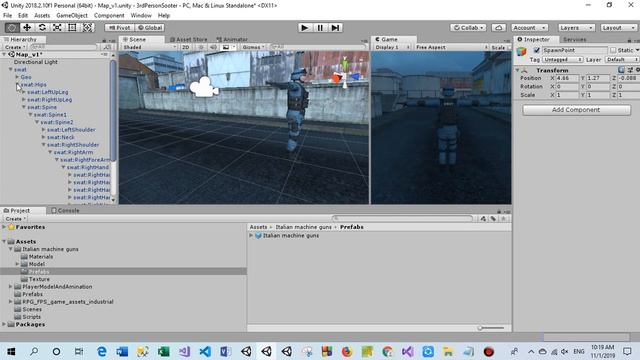This screenshot has height=360, width=640.
Task: Open the Collab dropdown
Action: [x=468, y=28]
